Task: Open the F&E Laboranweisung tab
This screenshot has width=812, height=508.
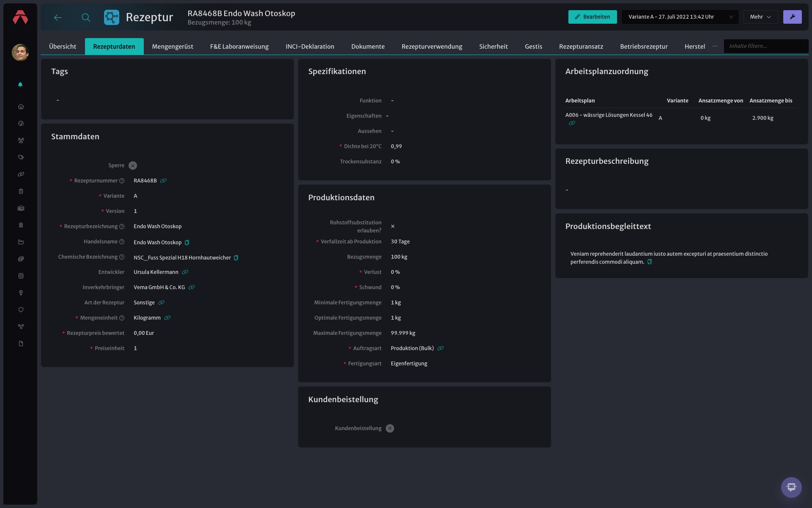Action: click(x=239, y=47)
